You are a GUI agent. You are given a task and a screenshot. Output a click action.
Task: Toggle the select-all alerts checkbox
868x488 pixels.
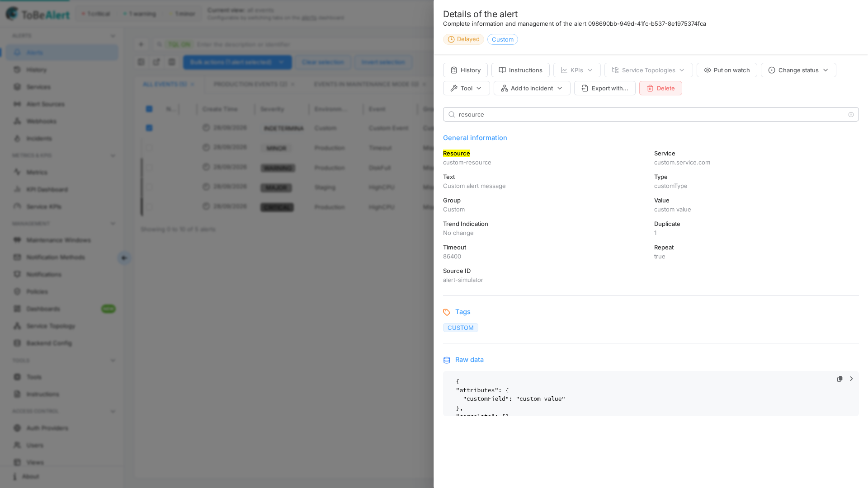click(x=149, y=109)
